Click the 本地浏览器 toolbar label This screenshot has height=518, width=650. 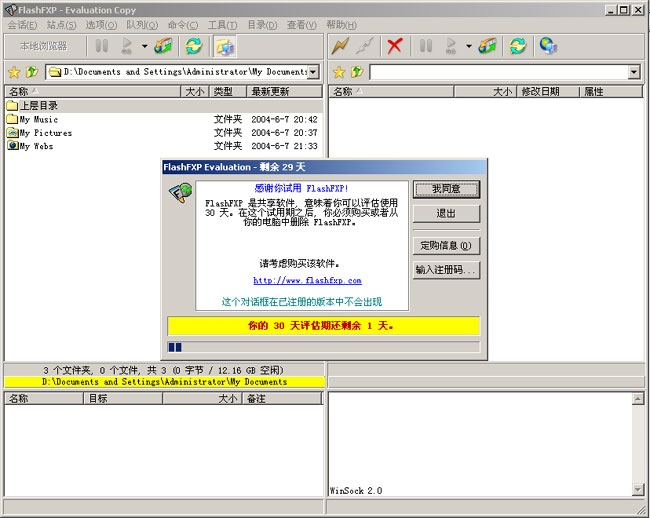[44, 46]
